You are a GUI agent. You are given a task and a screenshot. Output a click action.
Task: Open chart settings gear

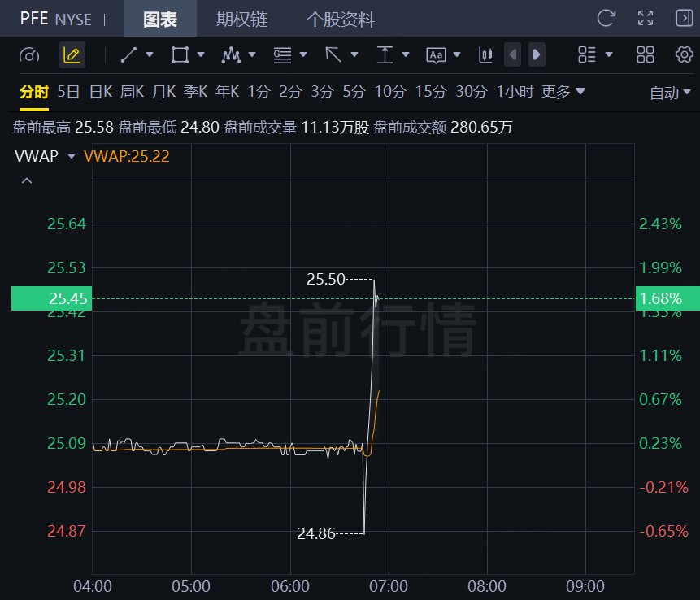(684, 55)
